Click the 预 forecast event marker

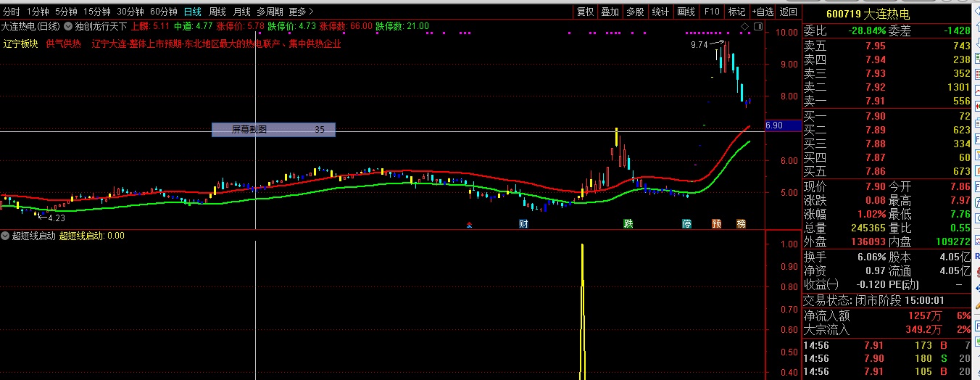click(716, 223)
